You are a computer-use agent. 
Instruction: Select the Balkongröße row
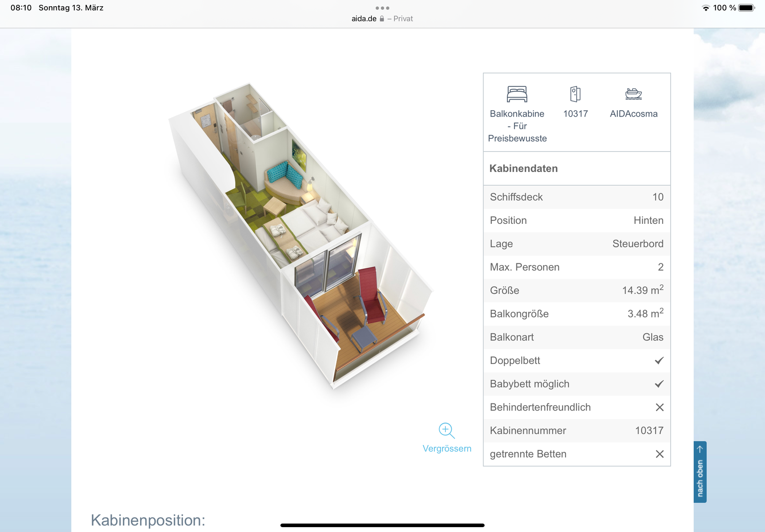pyautogui.click(x=576, y=314)
